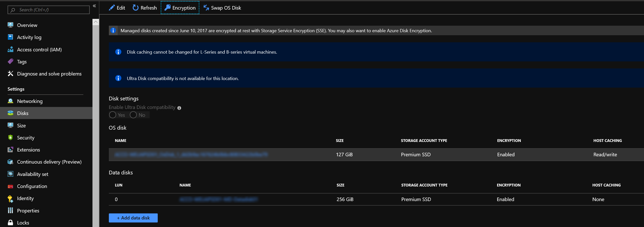The image size is (644, 227).
Task: Click Ultra Disk compatibility info icon
Action: pyautogui.click(x=179, y=108)
